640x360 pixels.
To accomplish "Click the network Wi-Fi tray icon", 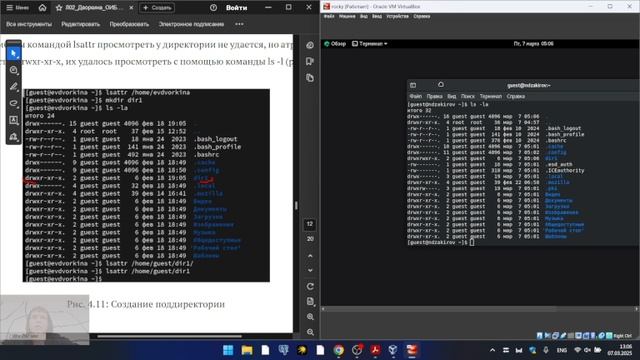I will (x=577, y=350).
